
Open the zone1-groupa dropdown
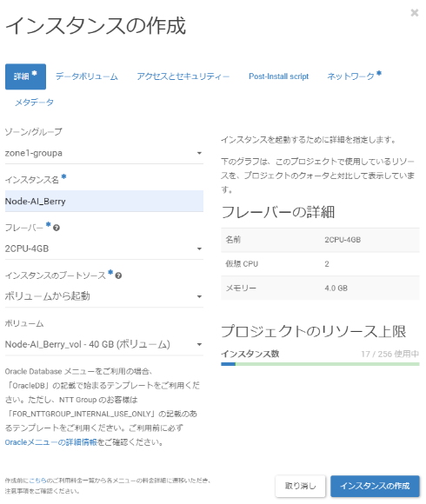point(104,153)
